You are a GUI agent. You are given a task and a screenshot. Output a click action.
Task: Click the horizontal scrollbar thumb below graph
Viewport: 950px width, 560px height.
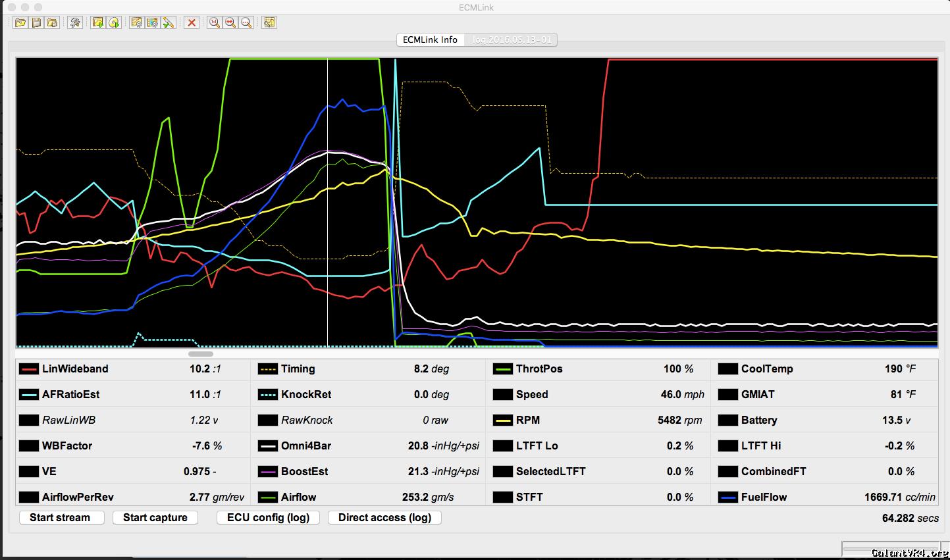(201, 354)
